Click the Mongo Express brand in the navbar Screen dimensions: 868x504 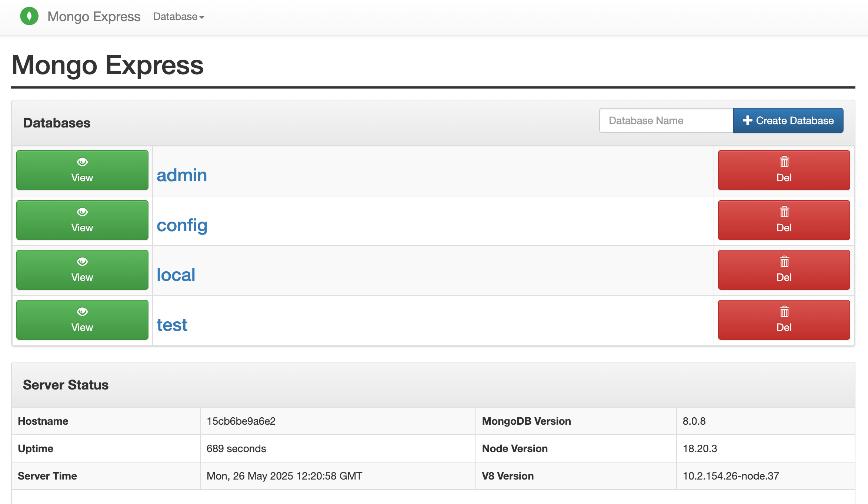(93, 16)
